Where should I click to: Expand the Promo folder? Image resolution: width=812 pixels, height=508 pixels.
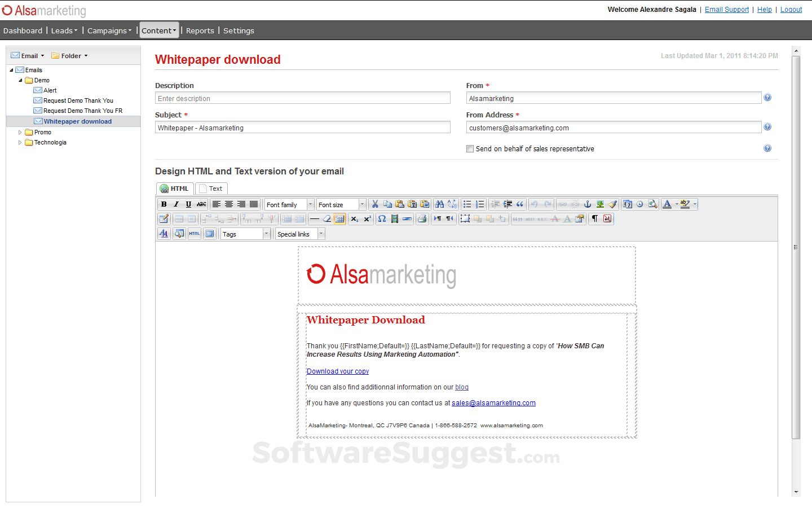[x=20, y=132]
